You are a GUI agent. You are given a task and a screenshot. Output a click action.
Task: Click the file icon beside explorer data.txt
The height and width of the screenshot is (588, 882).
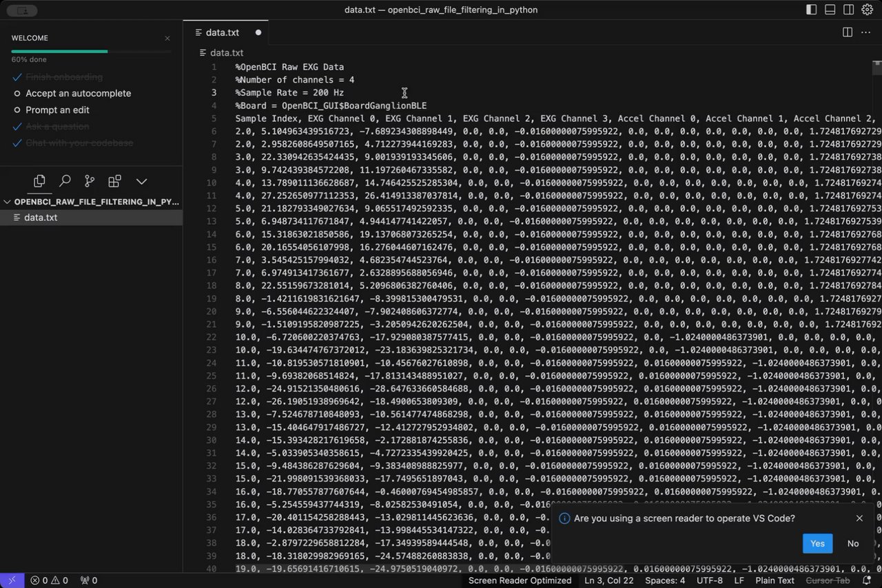18,218
